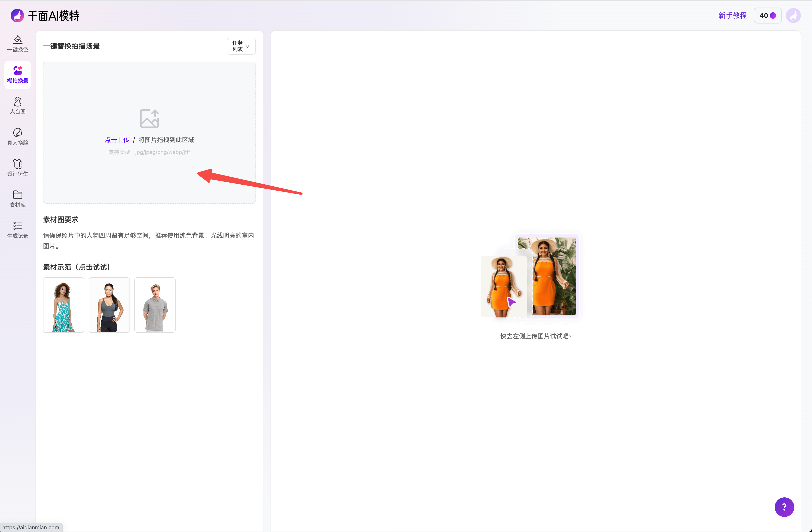Click the 素材图要求 heading
This screenshot has width=812, height=532.
(61, 220)
